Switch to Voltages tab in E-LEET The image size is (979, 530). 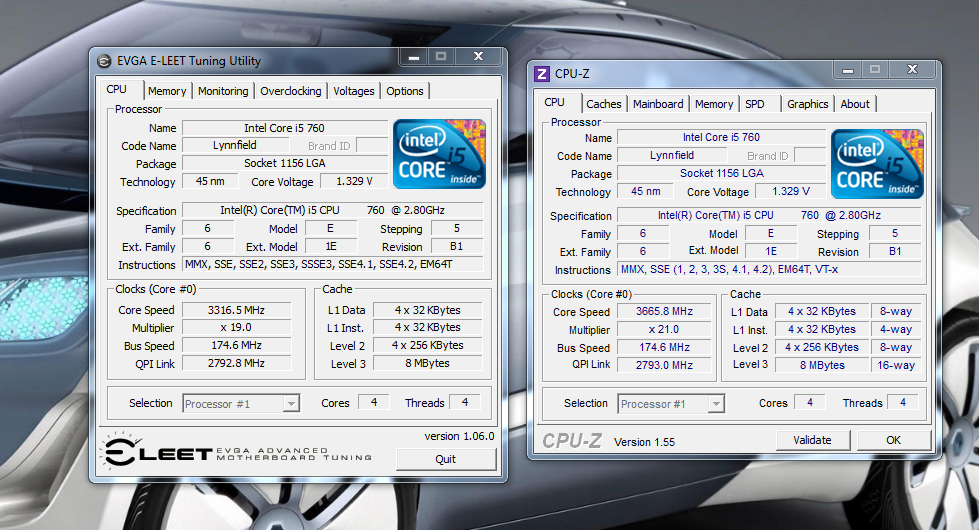(354, 91)
